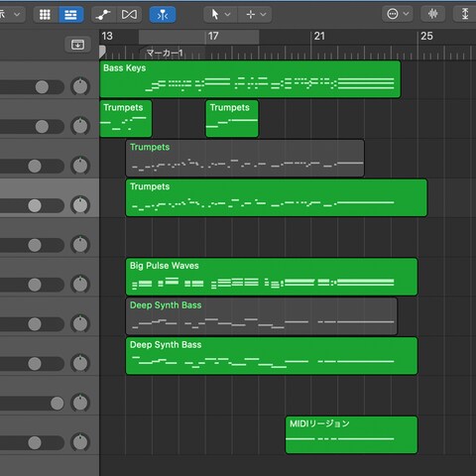
Task: Toggle the Flex bowtie icon
Action: (129, 15)
